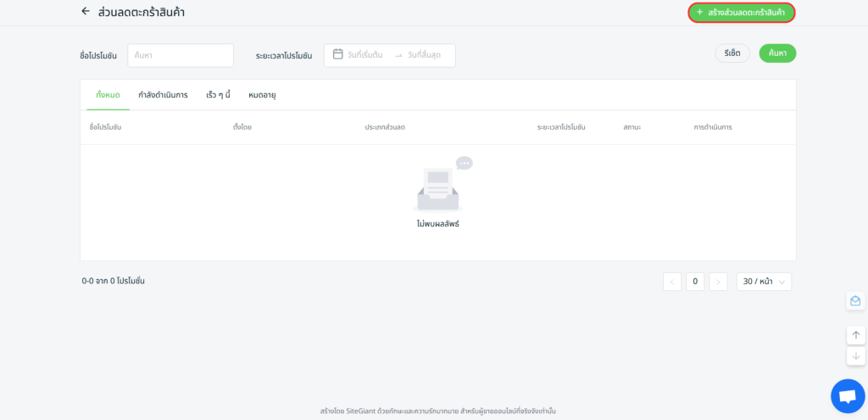The image size is (868, 420).
Task: Select the ทั้งหมด tab
Action: pos(107,95)
